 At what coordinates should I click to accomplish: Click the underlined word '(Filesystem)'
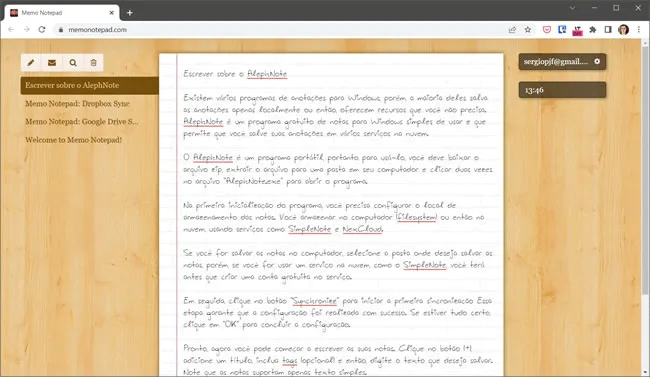pyautogui.click(x=417, y=217)
